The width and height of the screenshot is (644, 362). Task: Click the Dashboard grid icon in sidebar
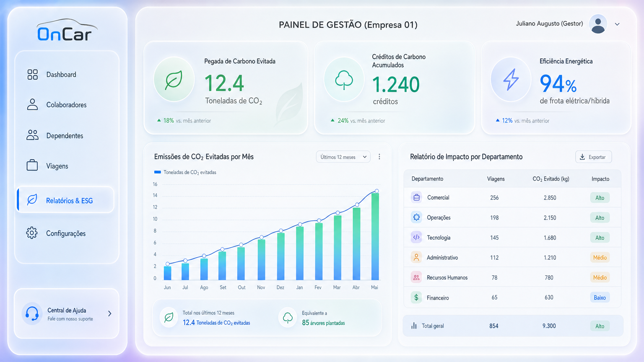32,75
